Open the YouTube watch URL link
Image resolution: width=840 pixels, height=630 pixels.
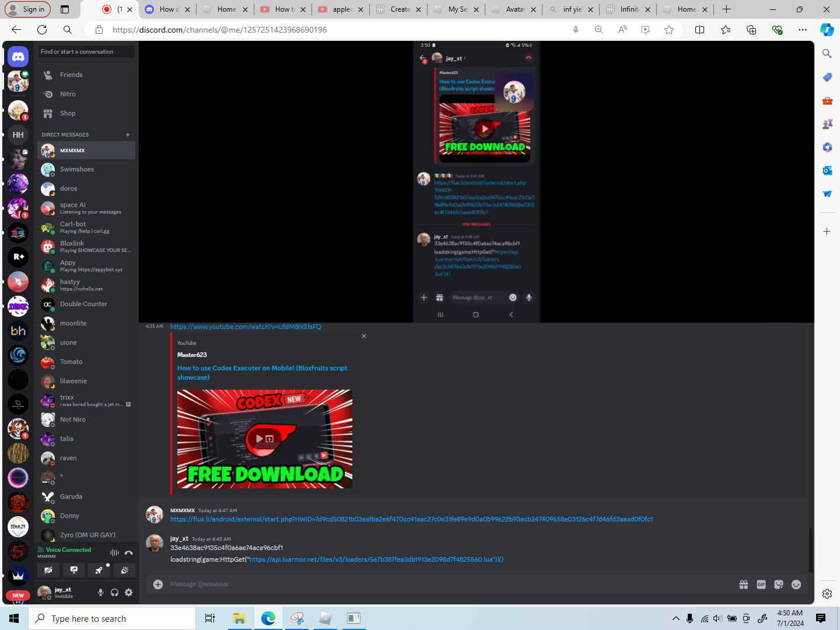246,327
